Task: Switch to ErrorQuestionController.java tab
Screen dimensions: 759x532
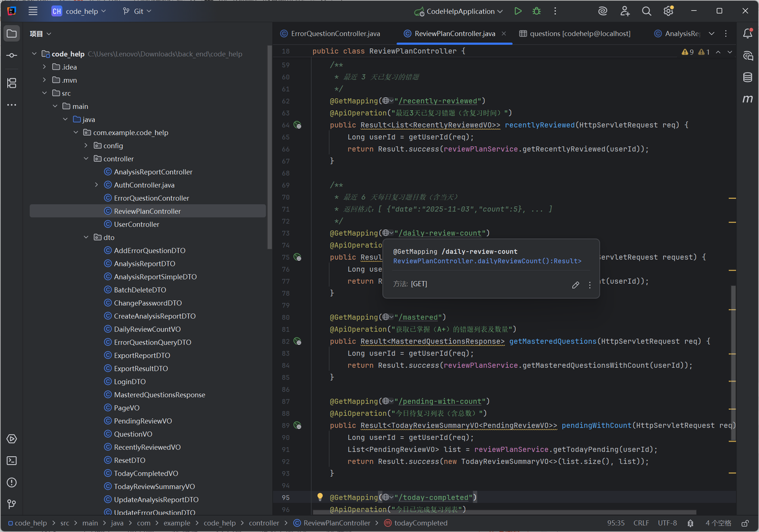Action: (x=330, y=34)
